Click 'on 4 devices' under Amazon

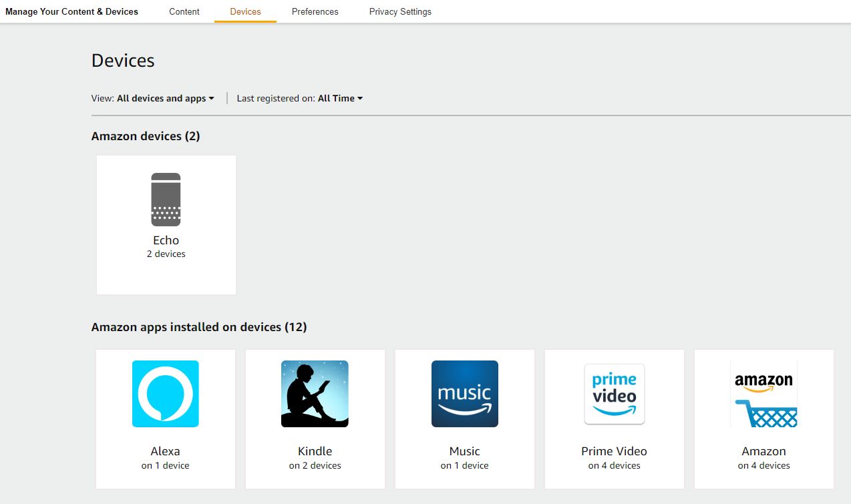[763, 465]
